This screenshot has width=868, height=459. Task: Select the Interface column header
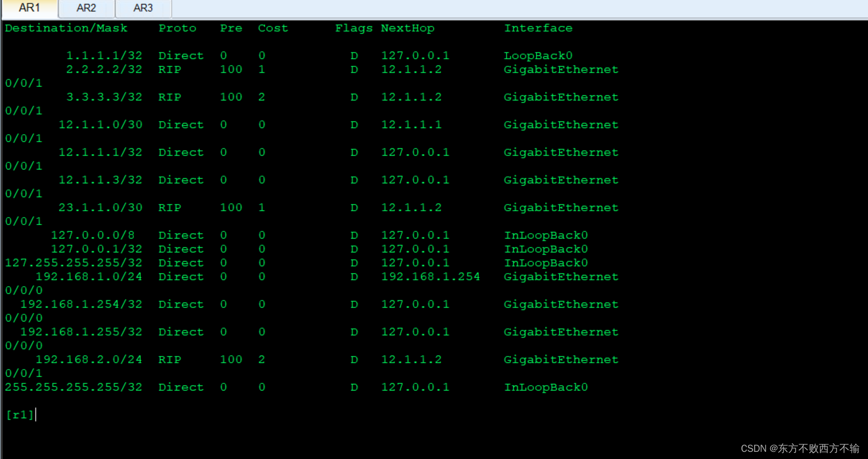(x=538, y=28)
